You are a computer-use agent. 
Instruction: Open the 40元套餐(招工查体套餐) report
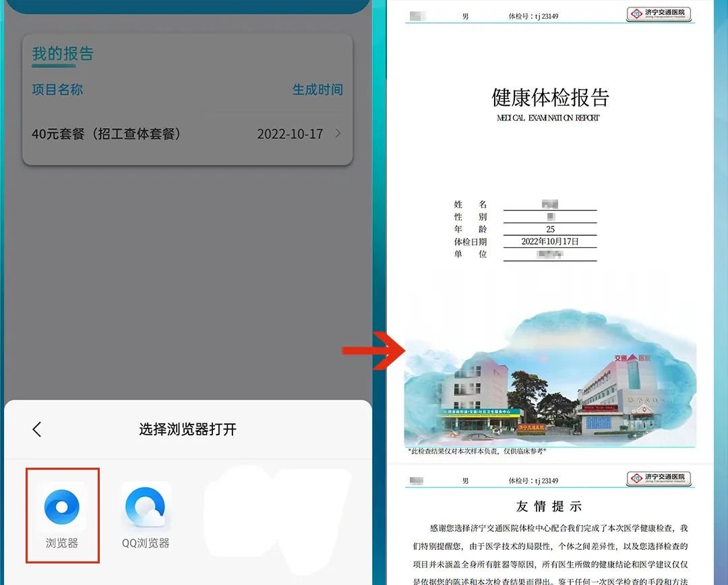(107, 134)
